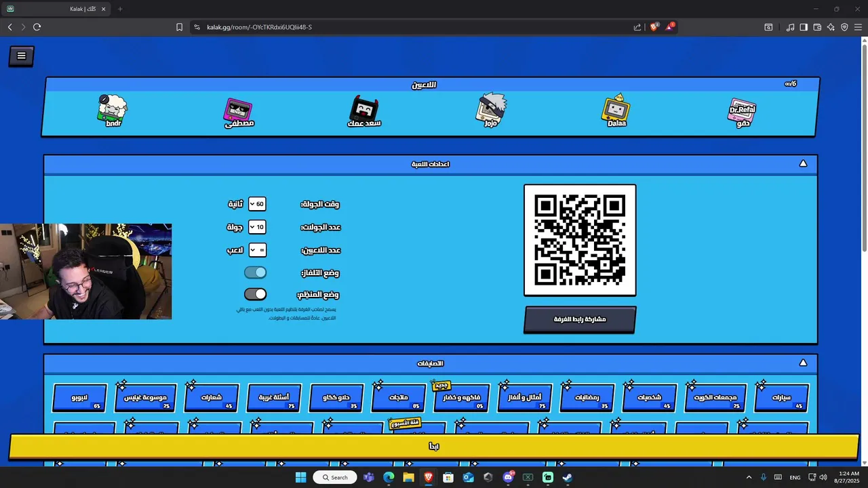
Task: Open the Brave playlist music note icon
Action: (x=790, y=27)
